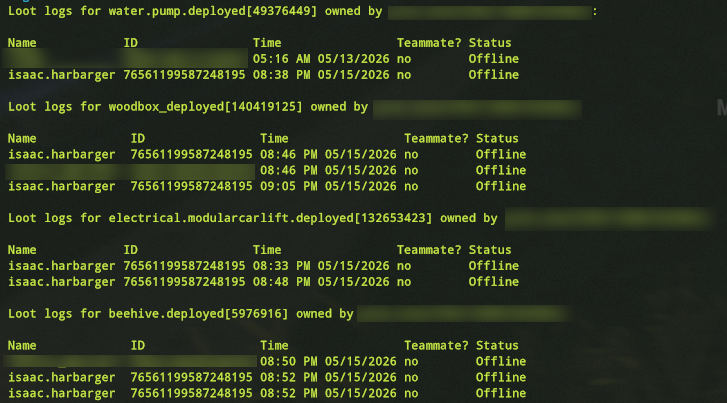This screenshot has width=727, height=403.
Task: Click the 05:16 AM 05/13/2026 timestamp
Action: pyautogui.click(x=321, y=59)
